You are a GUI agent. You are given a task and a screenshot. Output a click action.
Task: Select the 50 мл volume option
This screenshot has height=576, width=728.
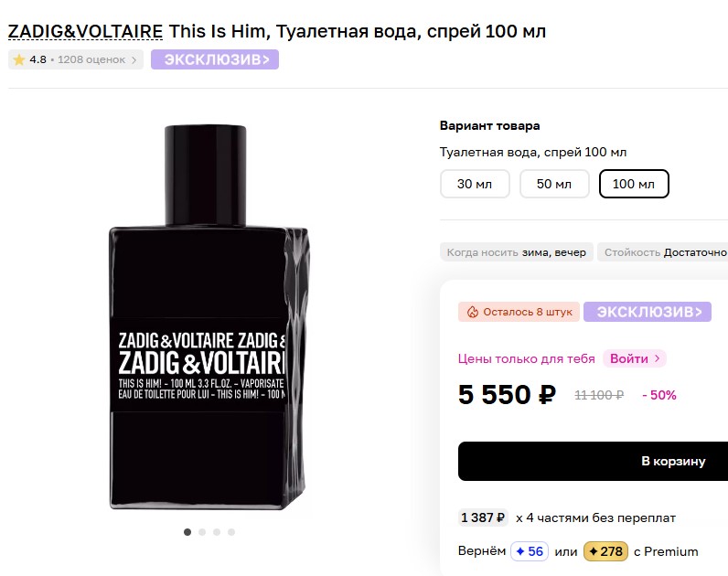(x=554, y=184)
